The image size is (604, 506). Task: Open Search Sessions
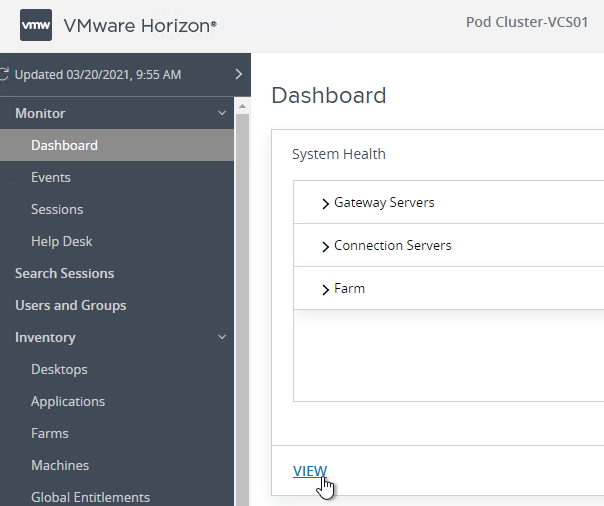coord(64,273)
